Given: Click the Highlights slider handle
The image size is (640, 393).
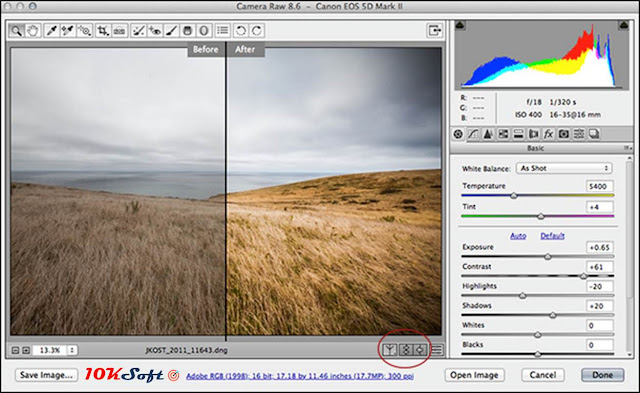Looking at the screenshot, I should [x=522, y=295].
